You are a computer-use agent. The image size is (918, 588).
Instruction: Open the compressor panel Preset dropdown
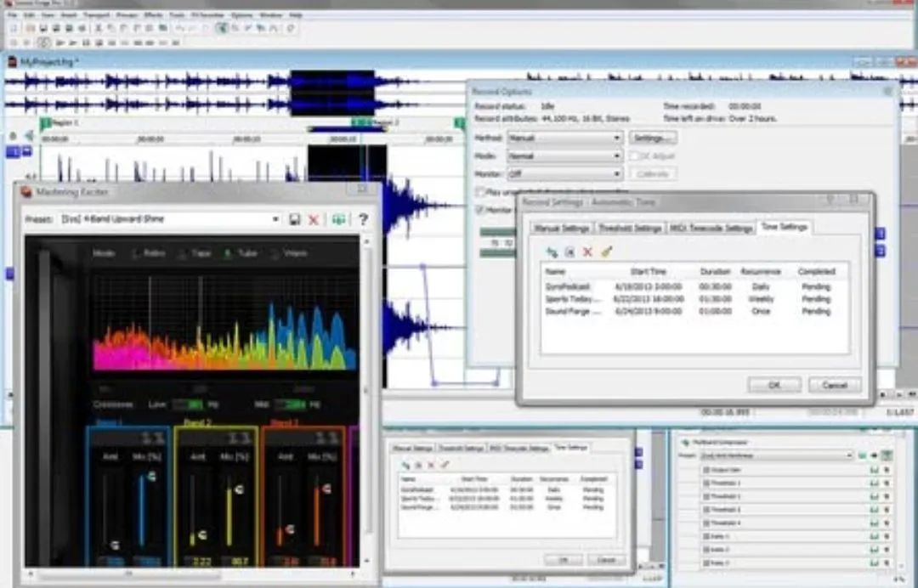(x=775, y=455)
